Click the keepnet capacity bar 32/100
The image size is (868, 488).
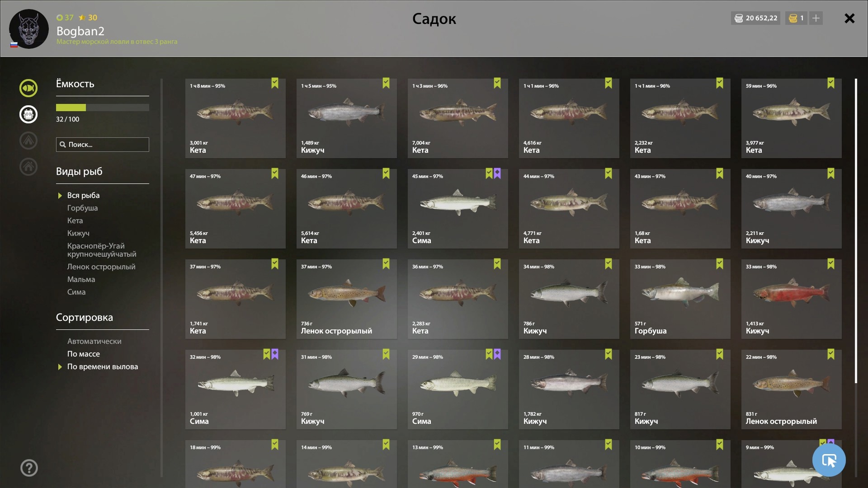coord(103,108)
